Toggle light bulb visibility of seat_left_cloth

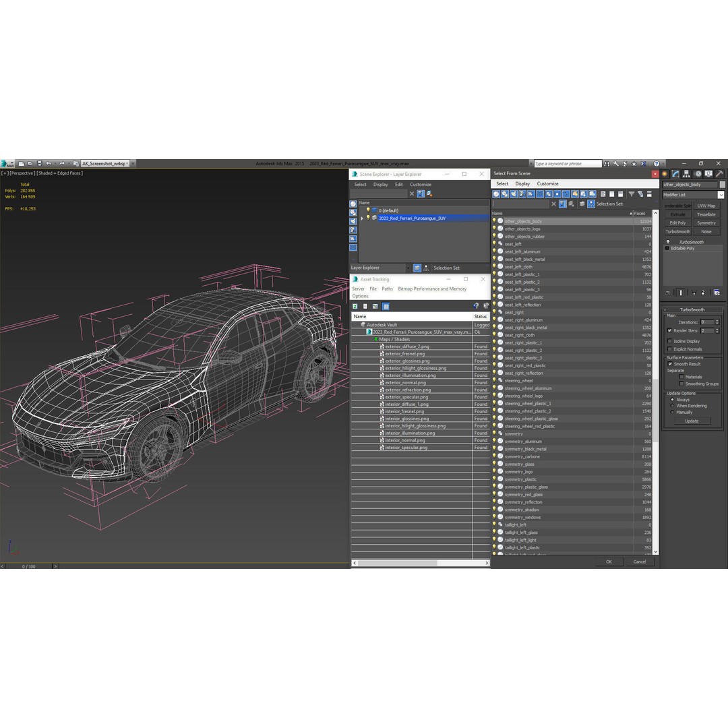tap(494, 266)
